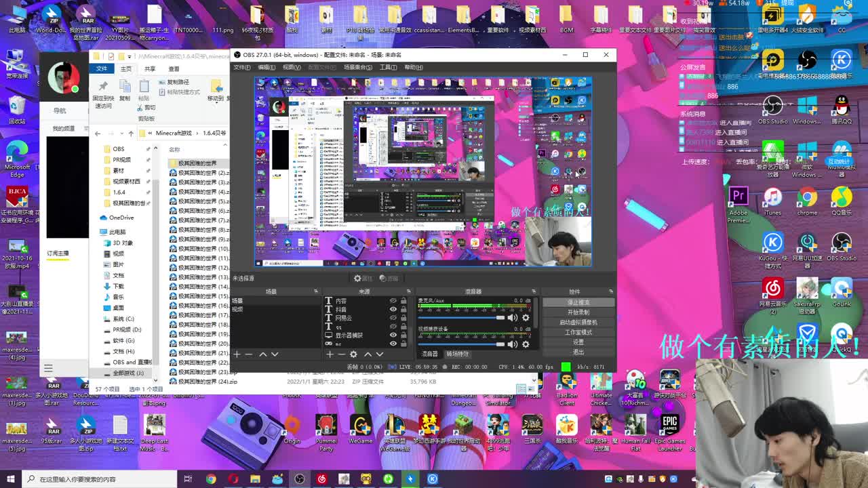Open the 工具(T) menu in OBS
This screenshot has width=868, height=488.
tap(388, 67)
